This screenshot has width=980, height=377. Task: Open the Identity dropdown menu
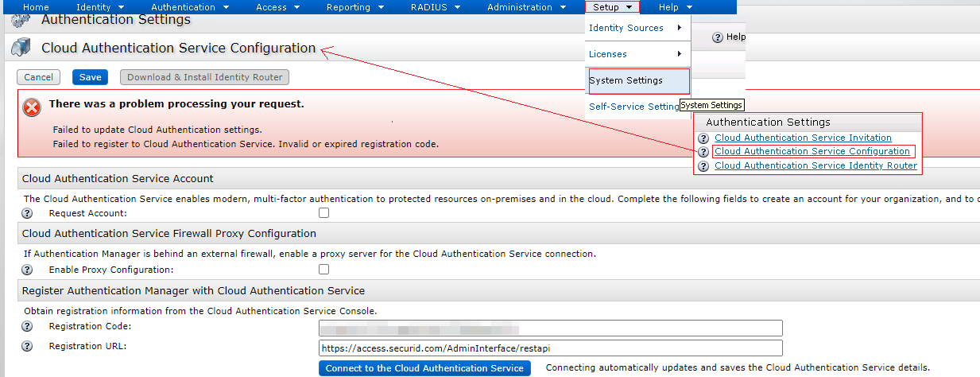point(100,7)
